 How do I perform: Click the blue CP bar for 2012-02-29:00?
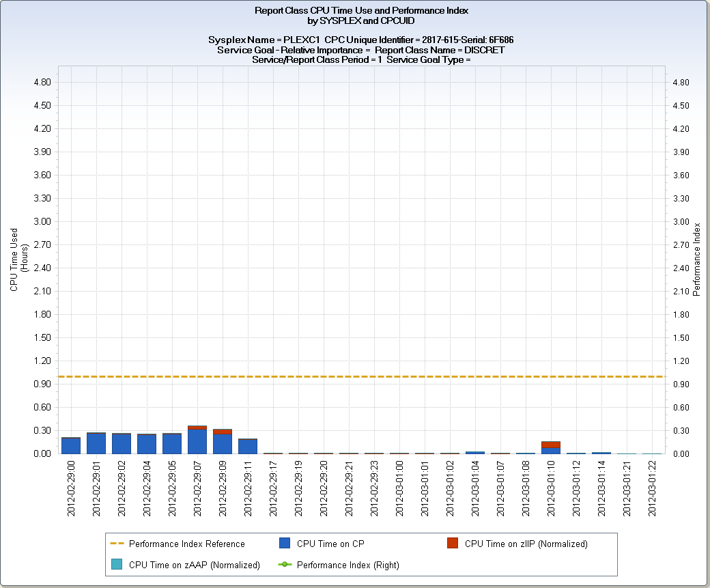pyautogui.click(x=72, y=444)
